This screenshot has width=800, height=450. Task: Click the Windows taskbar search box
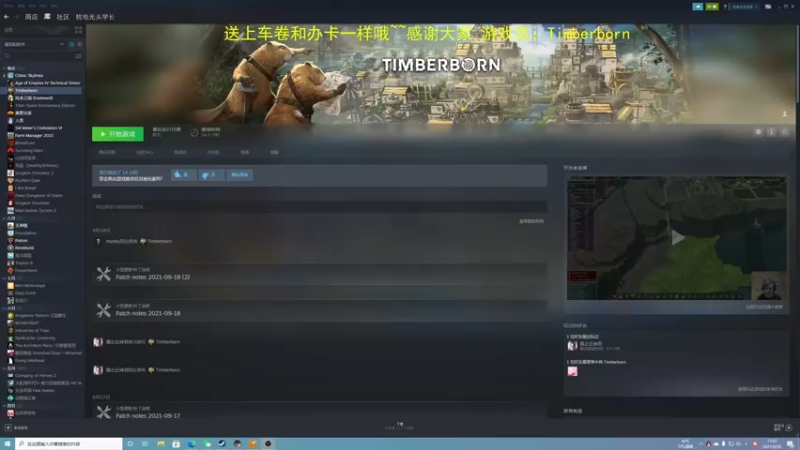coord(69,444)
